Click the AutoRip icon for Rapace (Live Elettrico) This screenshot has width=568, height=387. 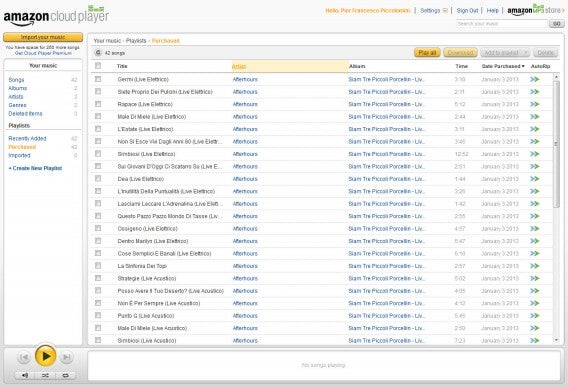pos(535,104)
